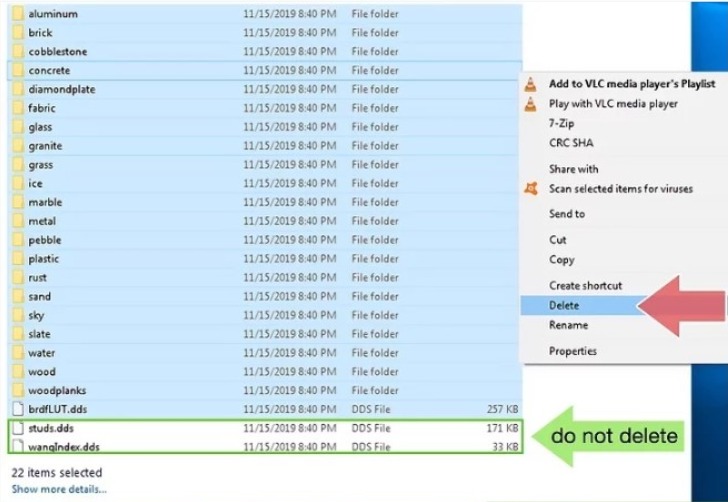Select the brdfLUT.dds file icon
The image size is (728, 502).
tap(17, 409)
